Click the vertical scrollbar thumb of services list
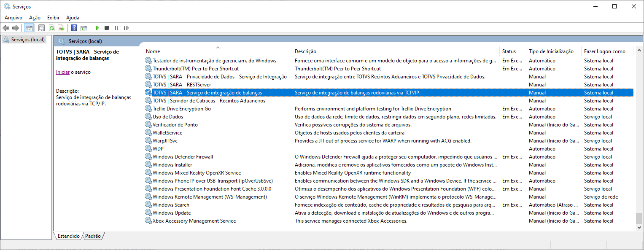The image size is (644, 250). click(x=639, y=218)
